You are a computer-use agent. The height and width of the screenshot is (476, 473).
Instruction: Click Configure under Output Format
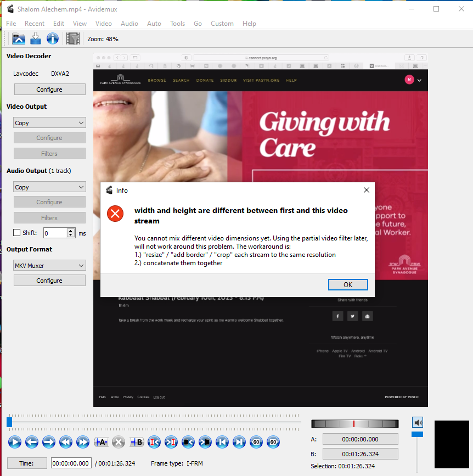(49, 280)
